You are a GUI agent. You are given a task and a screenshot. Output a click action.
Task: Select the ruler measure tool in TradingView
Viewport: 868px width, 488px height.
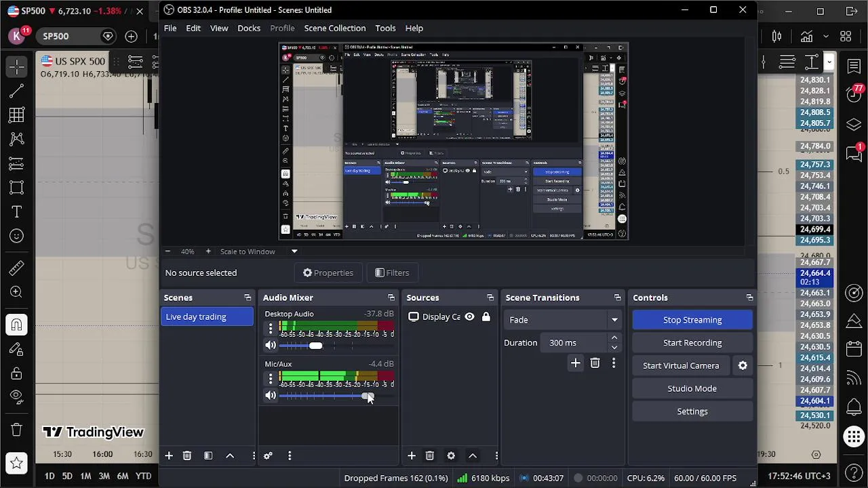pos(17,268)
